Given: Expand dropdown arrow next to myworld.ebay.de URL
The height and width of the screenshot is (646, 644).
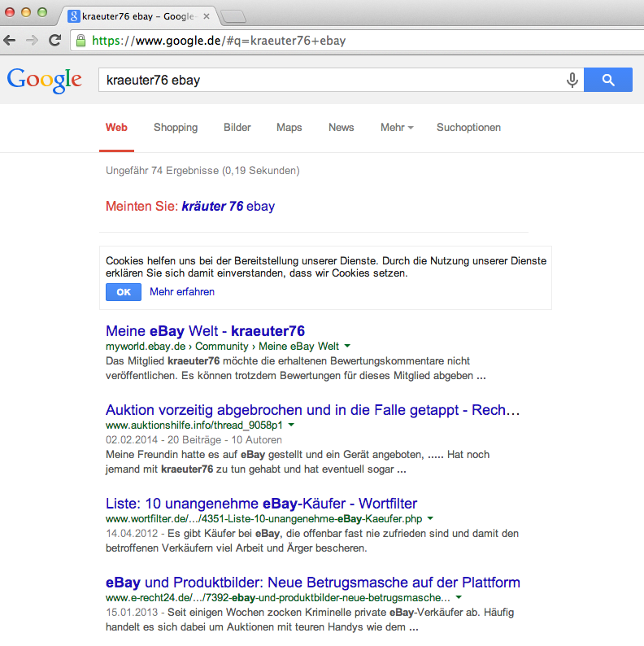Looking at the screenshot, I should (x=347, y=346).
